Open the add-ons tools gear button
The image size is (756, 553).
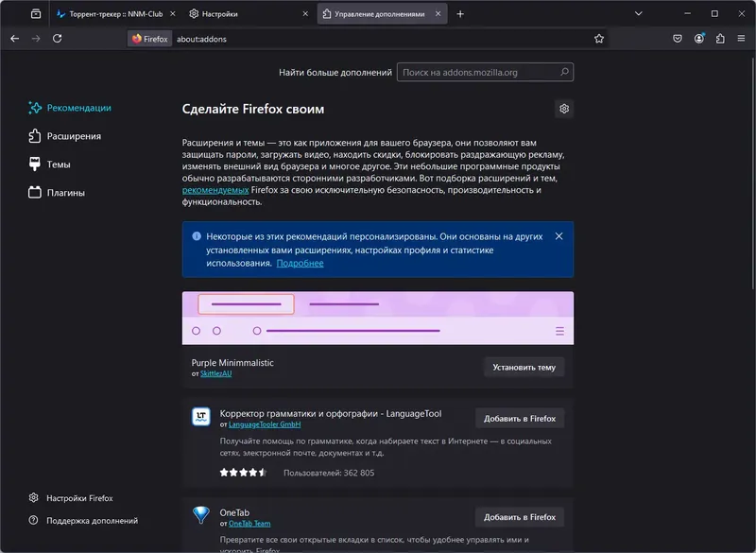click(564, 109)
